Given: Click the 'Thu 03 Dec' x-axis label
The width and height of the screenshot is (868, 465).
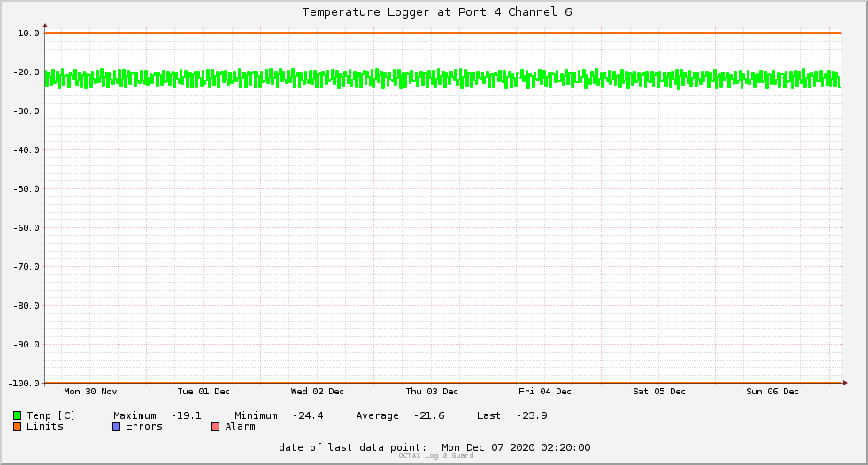Looking at the screenshot, I should (432, 392).
